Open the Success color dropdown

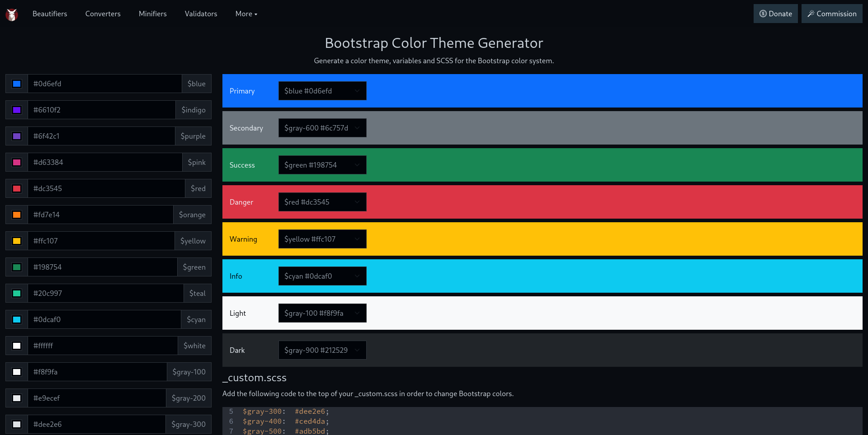[x=322, y=165]
